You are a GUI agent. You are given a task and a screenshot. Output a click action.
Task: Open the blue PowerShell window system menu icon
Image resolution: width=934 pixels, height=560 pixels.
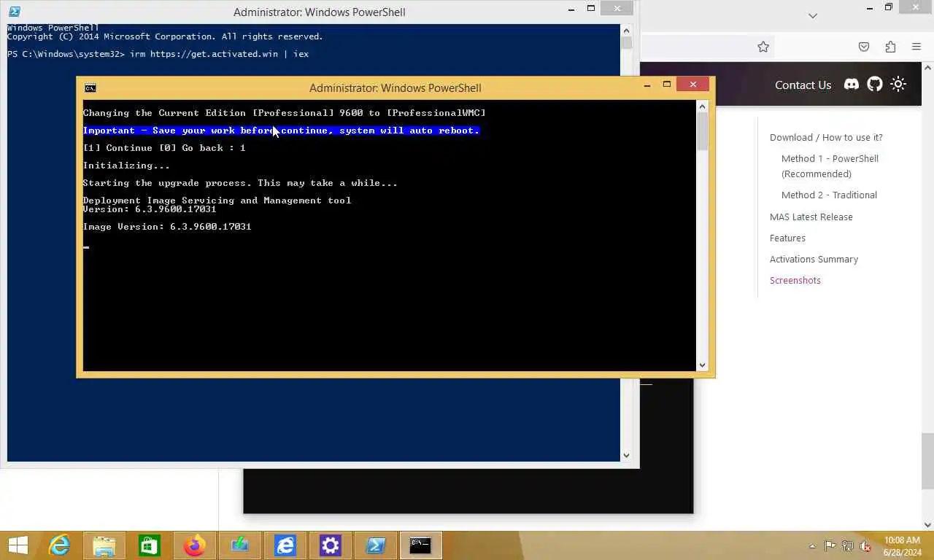coord(14,12)
